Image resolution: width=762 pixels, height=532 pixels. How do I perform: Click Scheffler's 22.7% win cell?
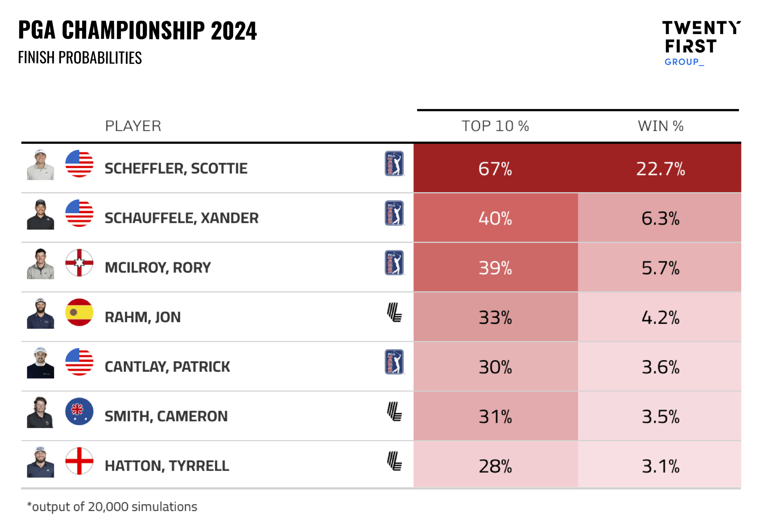[660, 169]
